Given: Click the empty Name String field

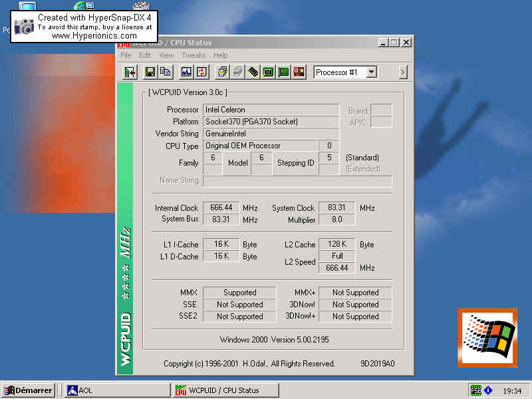Looking at the screenshot, I should click(x=297, y=181).
